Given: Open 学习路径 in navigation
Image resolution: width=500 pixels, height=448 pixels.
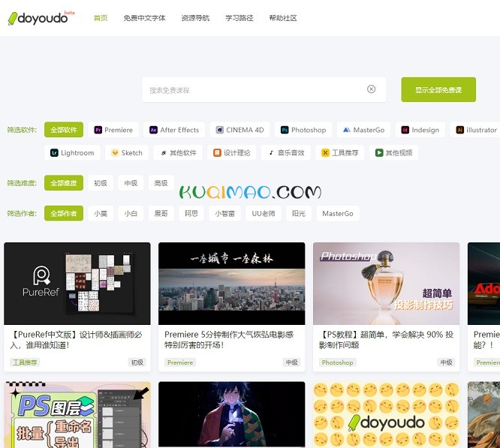Looking at the screenshot, I should (x=239, y=18).
